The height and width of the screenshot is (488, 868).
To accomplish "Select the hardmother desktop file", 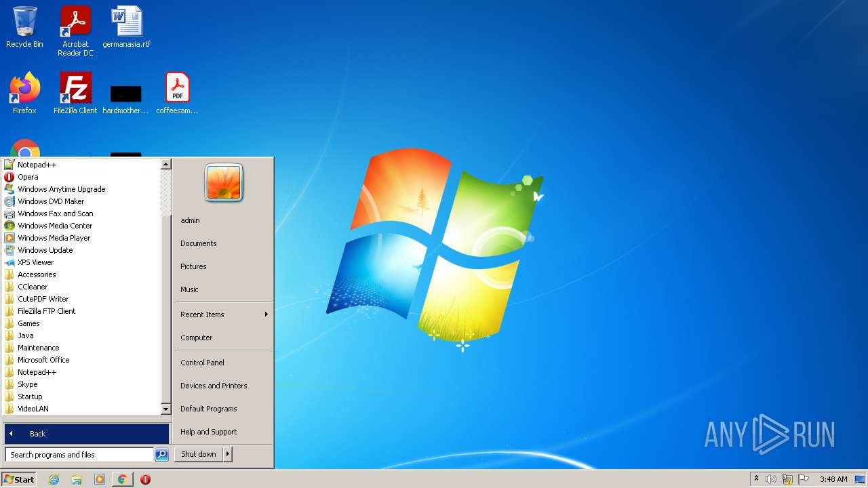I will pos(126,98).
